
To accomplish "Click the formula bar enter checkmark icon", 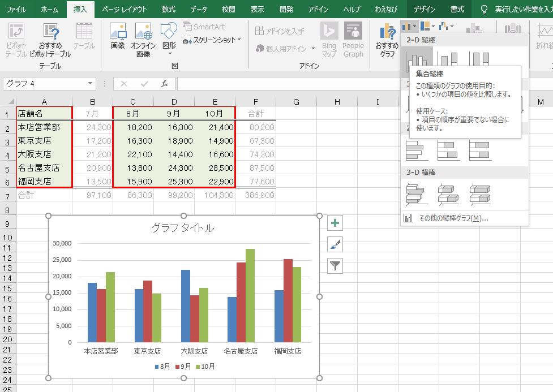I will point(144,84).
